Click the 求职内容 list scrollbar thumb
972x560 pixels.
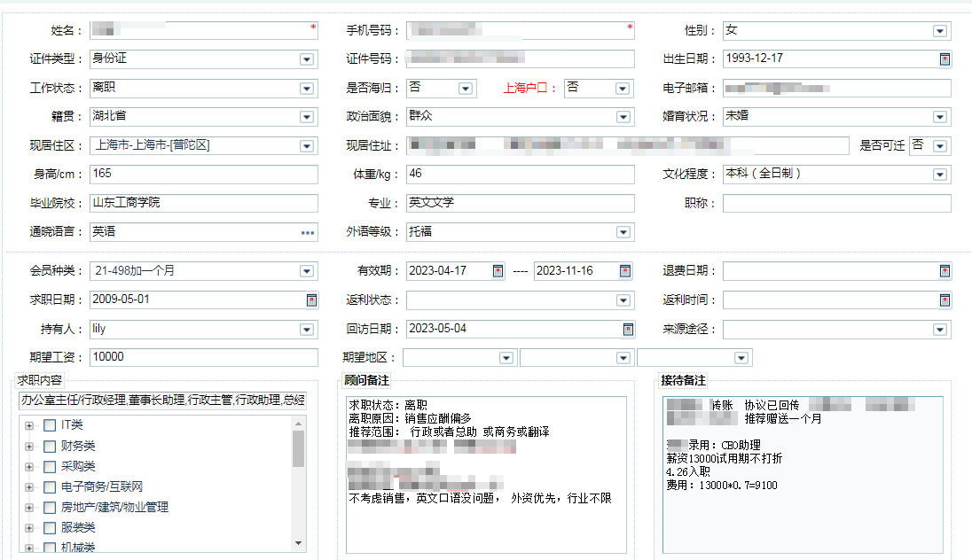298,448
